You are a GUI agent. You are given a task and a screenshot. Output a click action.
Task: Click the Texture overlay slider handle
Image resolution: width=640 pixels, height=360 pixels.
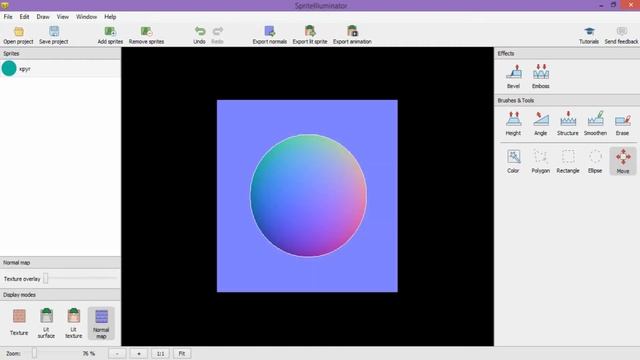[x=46, y=278]
